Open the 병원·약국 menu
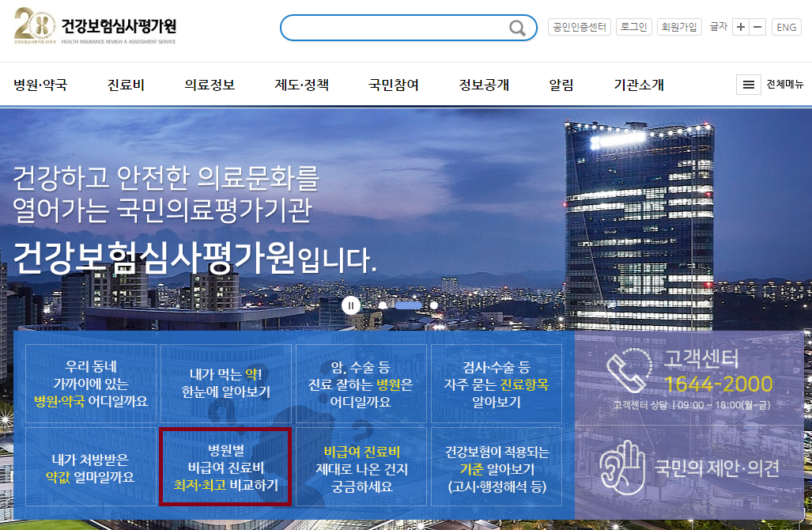Screen dimensions: 812x530 [x=40, y=85]
